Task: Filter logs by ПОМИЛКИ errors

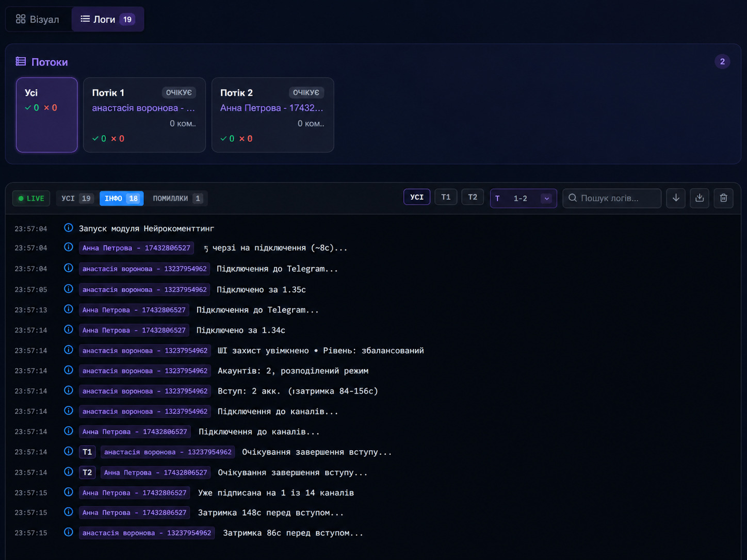Action: (177, 199)
